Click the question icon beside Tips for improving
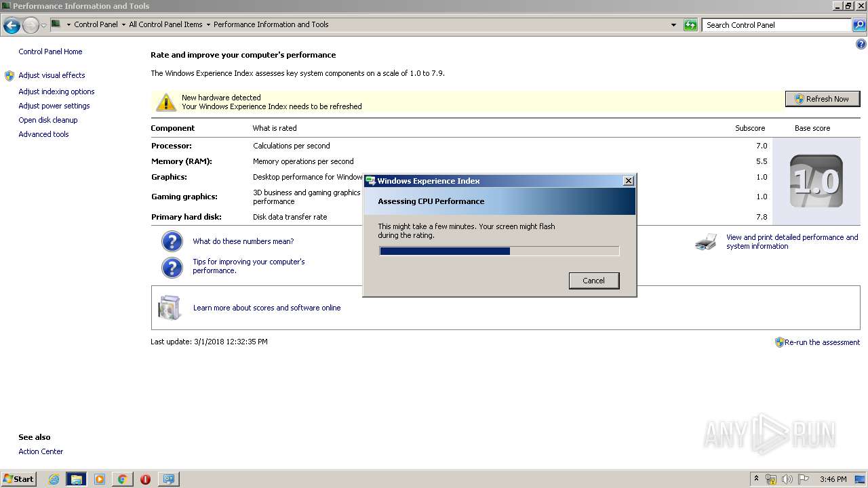 coord(172,267)
